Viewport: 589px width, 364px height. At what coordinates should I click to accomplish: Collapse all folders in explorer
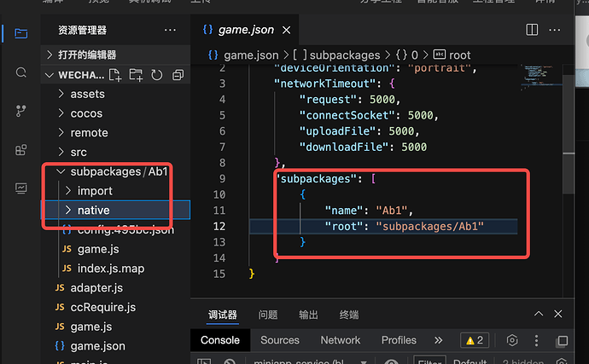pos(178,75)
